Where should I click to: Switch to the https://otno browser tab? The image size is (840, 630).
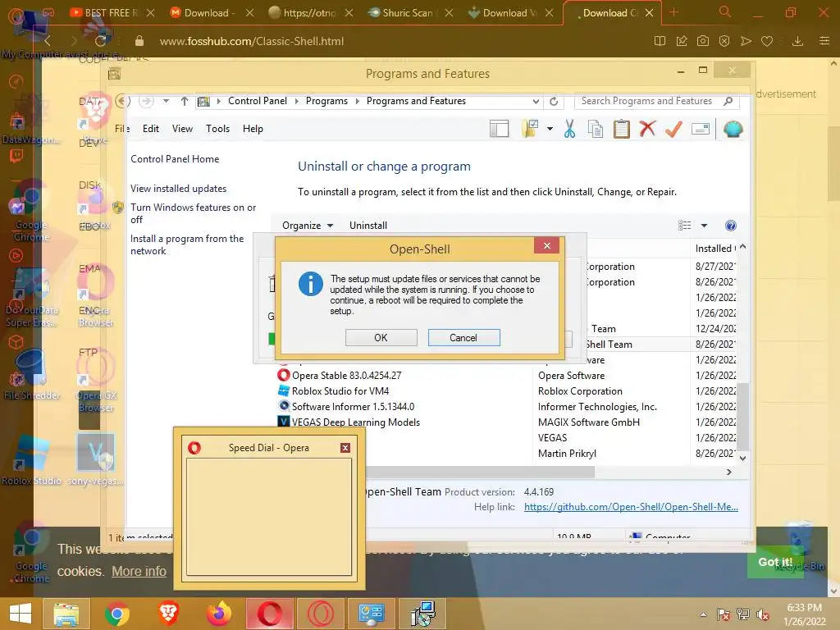click(309, 13)
